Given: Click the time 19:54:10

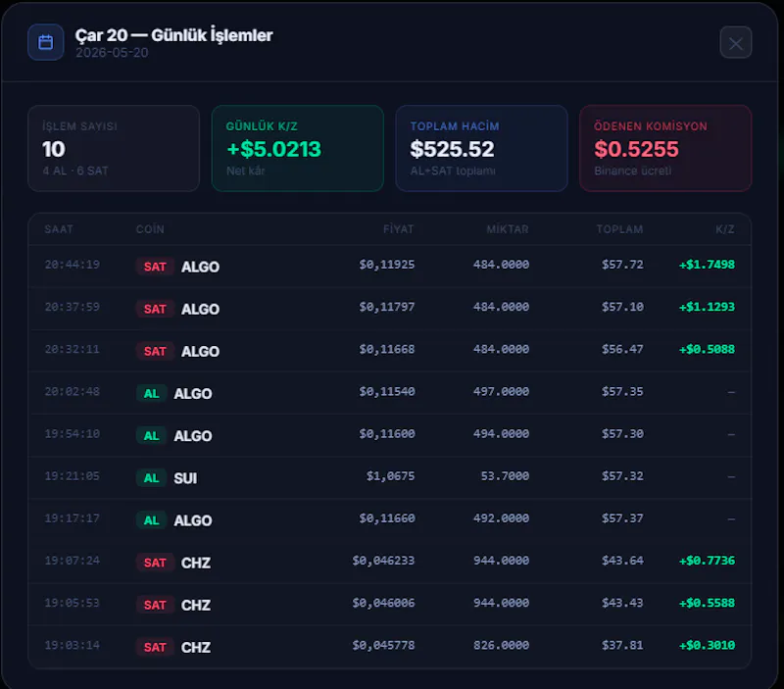Looking at the screenshot, I should point(72,434).
